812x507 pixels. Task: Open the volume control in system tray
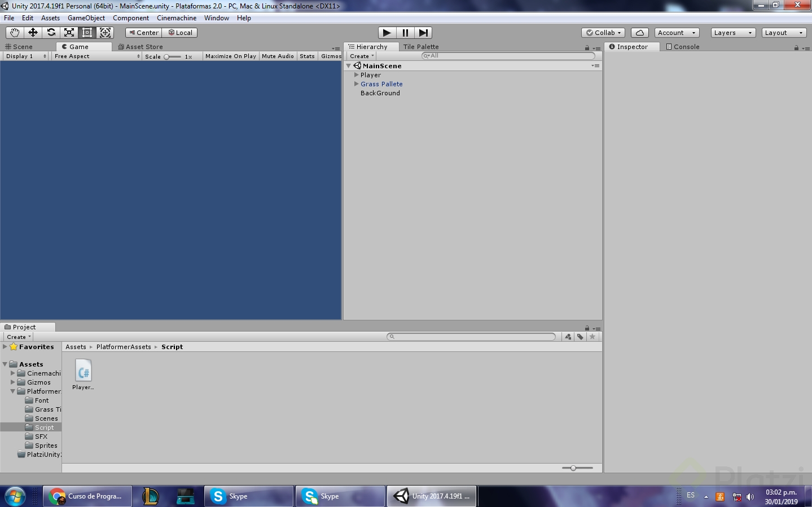[x=750, y=497]
